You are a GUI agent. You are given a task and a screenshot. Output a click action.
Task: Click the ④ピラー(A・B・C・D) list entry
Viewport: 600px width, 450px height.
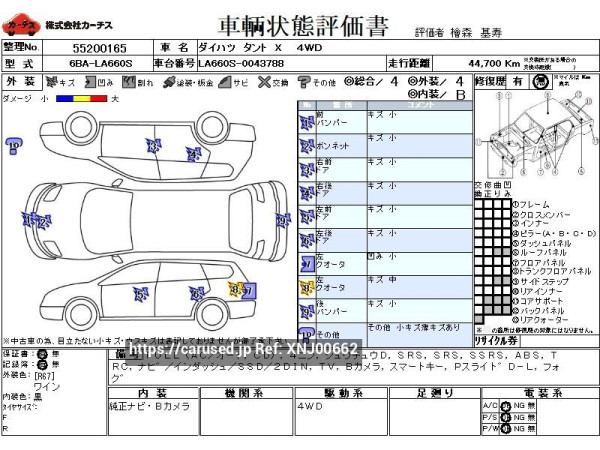point(554,233)
